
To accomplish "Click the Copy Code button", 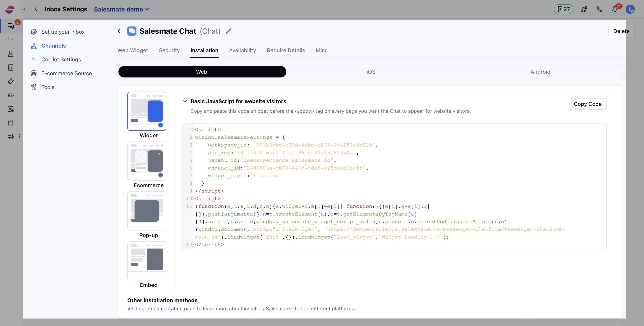I will 587,104.
